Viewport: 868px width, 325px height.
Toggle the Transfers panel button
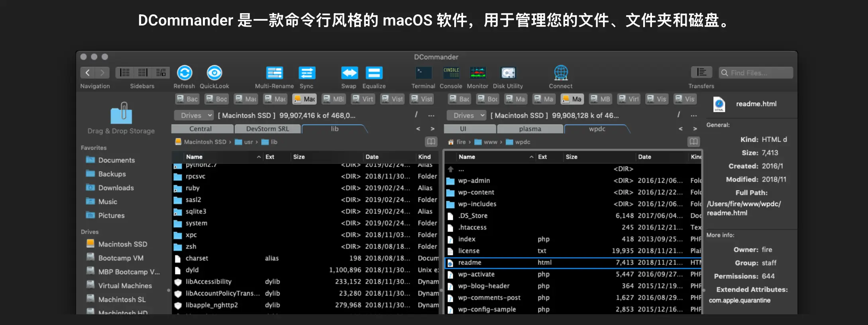tap(701, 72)
